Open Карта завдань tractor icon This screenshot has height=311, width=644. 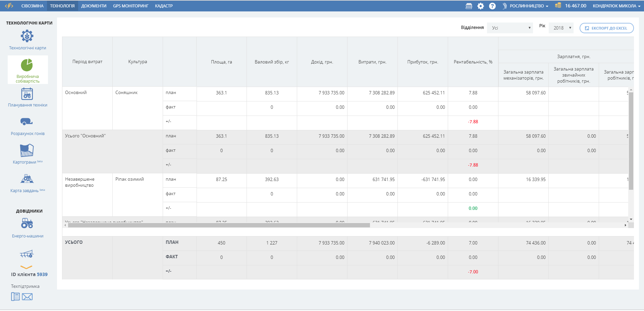click(x=27, y=179)
